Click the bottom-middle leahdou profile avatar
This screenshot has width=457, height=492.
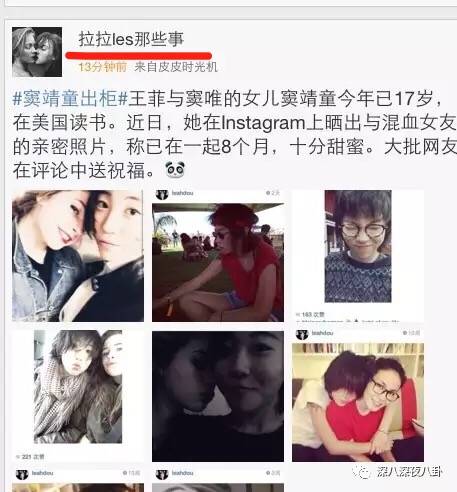(162, 474)
